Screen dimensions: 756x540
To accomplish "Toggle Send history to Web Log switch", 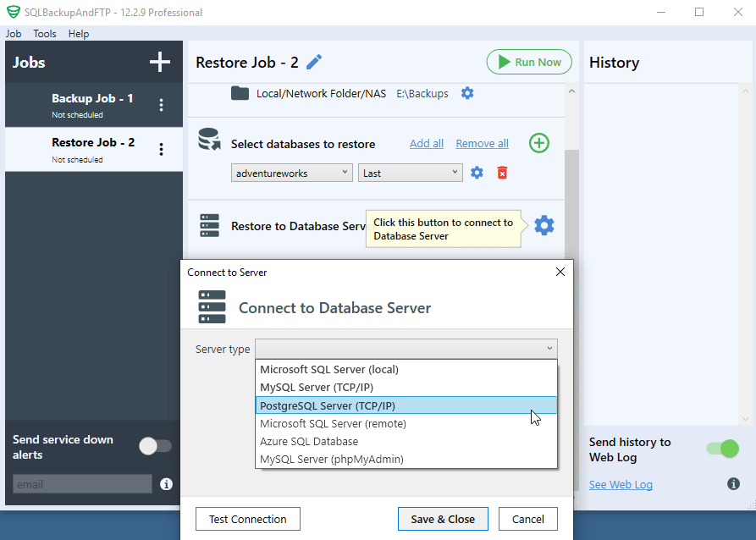I will click(x=723, y=449).
